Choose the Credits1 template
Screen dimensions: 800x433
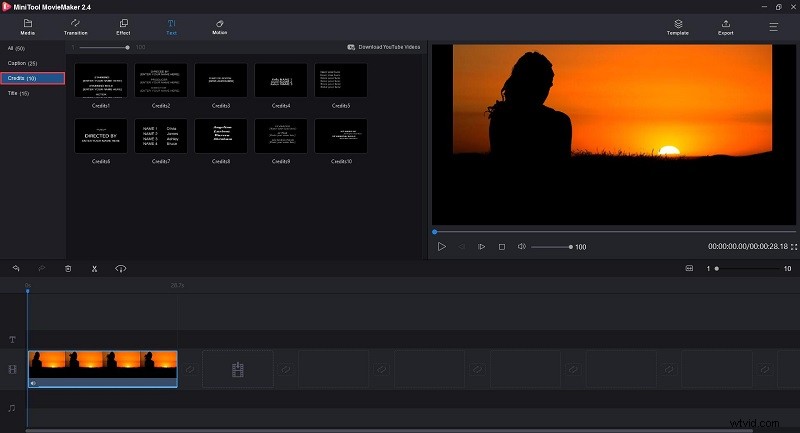pos(101,80)
